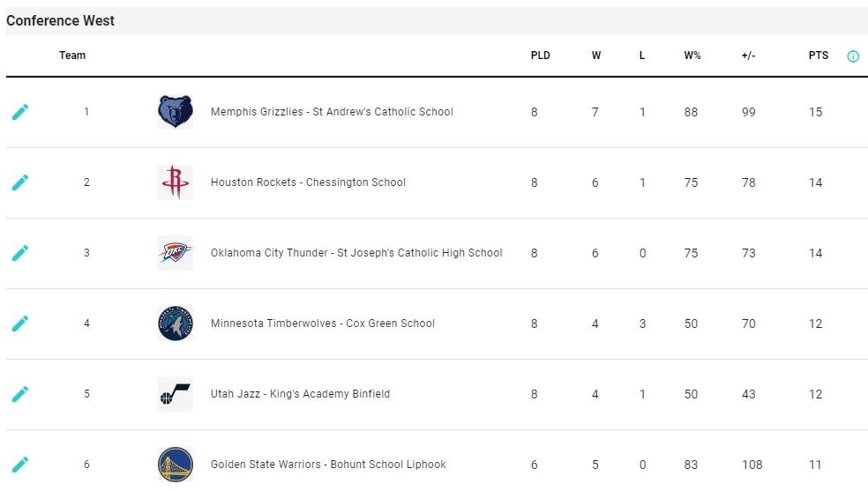
Task: Open Houston Rockets - Chessington School team
Action: click(308, 182)
